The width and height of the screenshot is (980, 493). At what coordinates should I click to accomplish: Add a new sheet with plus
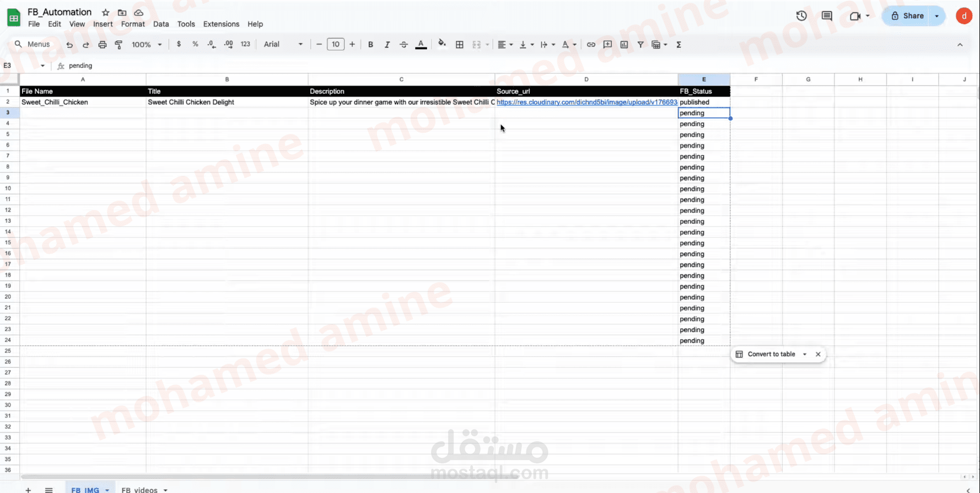28,490
